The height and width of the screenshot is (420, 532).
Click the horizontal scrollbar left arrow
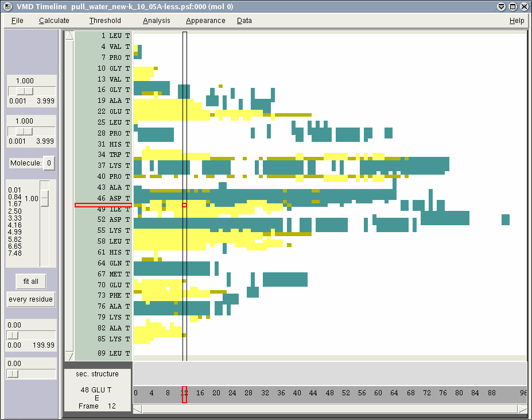(x=138, y=409)
